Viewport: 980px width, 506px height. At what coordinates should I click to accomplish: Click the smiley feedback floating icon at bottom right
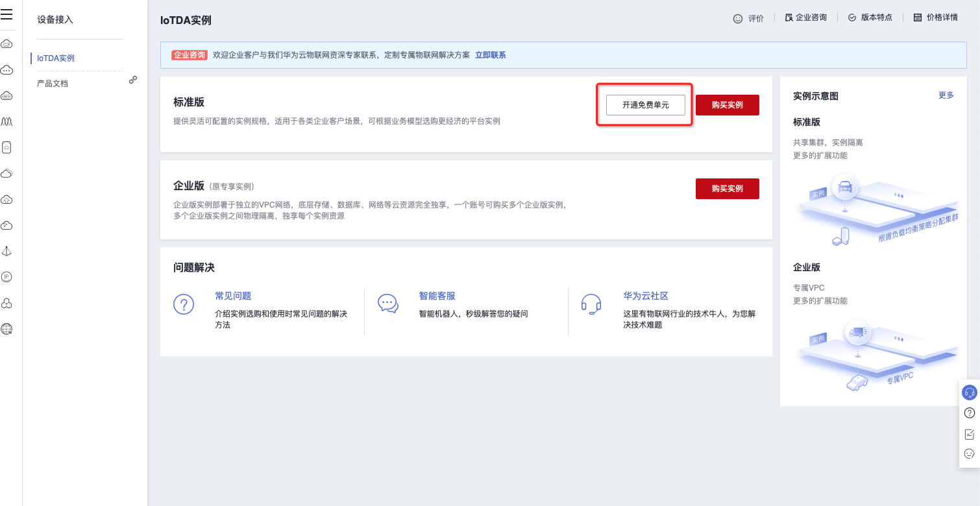970,454
